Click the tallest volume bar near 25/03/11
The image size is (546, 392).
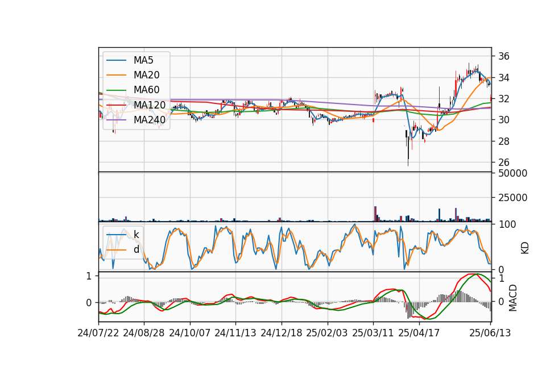(x=375, y=214)
